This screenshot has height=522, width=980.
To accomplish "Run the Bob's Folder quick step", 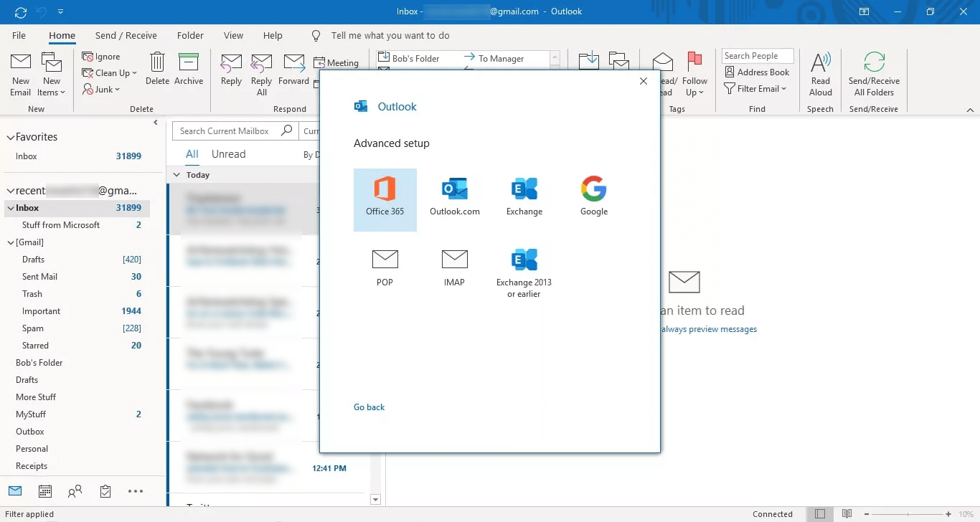I will coord(409,59).
